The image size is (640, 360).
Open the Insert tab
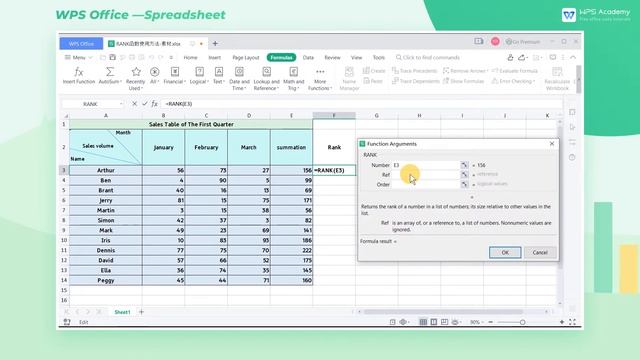[x=215, y=58]
